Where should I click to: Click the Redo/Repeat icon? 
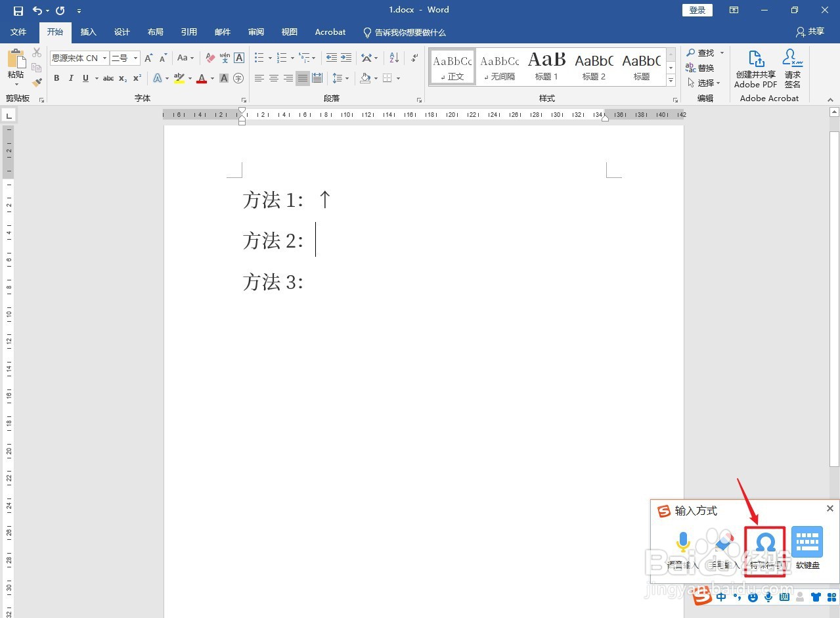[x=60, y=11]
